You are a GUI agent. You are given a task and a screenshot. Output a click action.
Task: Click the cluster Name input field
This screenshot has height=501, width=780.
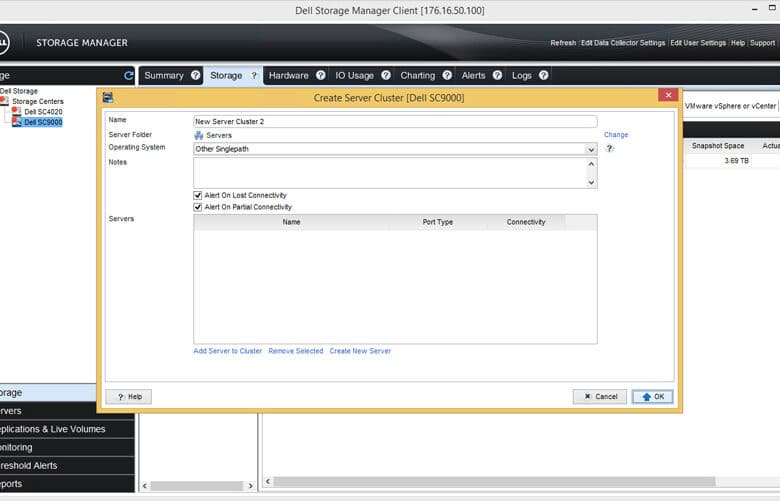tap(395, 121)
